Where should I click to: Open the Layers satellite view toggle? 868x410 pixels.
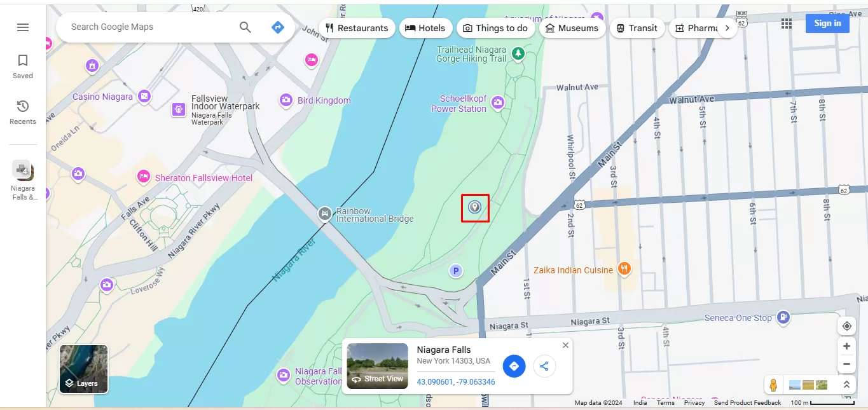[84, 369]
